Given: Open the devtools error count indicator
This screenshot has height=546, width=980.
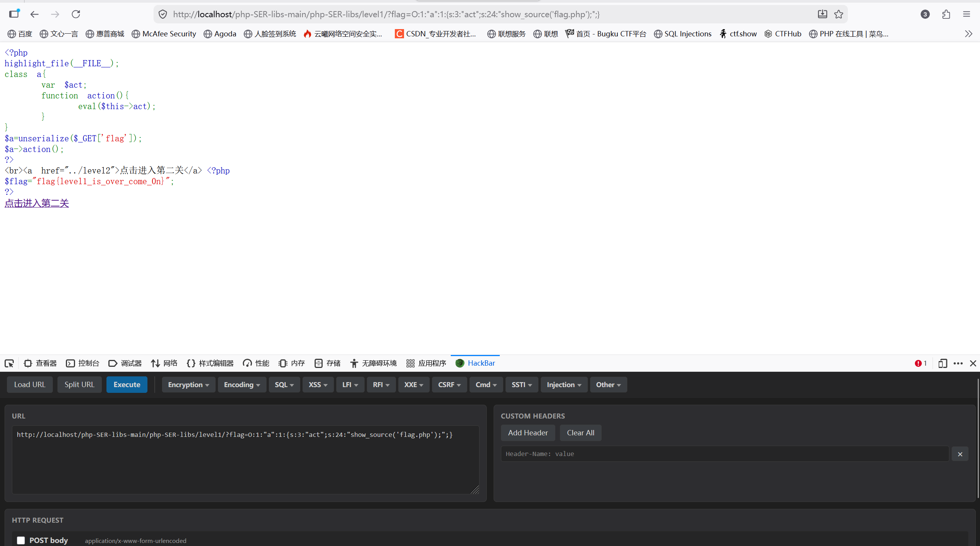Looking at the screenshot, I should (x=921, y=363).
